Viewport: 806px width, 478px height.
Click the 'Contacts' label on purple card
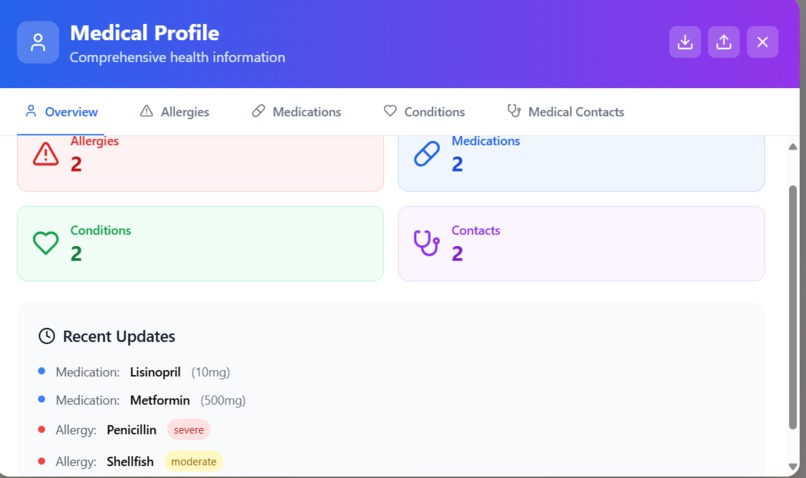476,230
